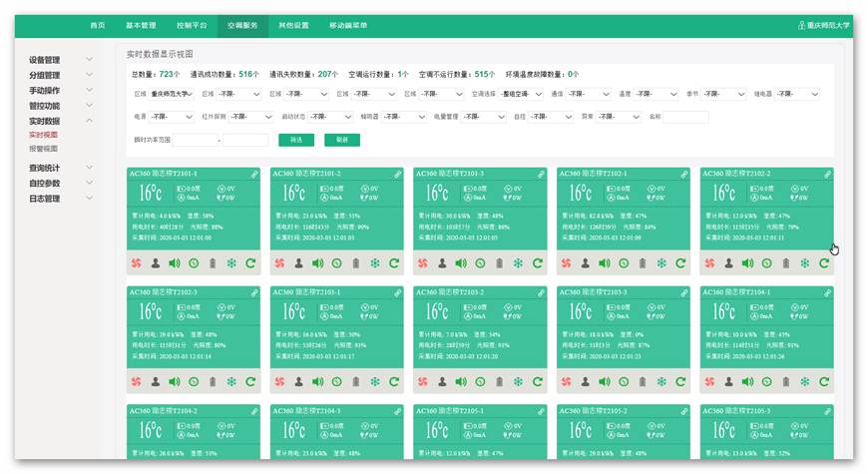Click the speaker icon on card T2101-2
This screenshot has width=868, height=474.
point(317,263)
